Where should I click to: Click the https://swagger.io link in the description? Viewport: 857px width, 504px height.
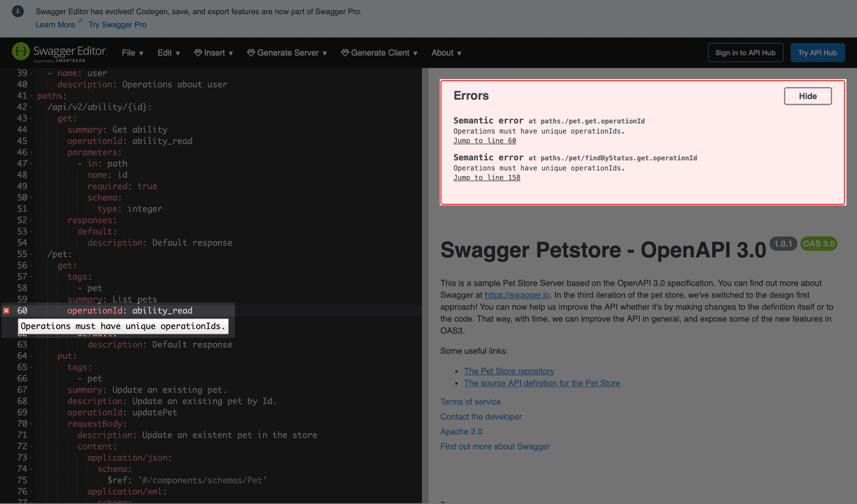coord(516,295)
